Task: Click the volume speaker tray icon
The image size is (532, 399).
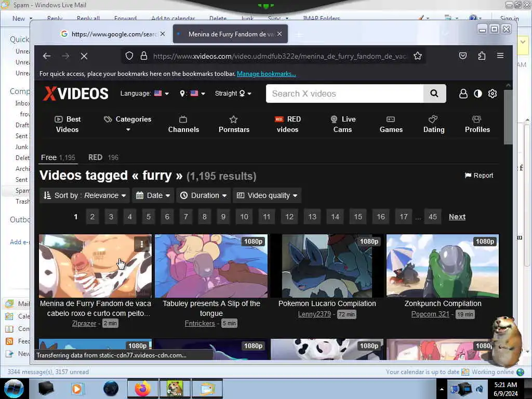Action: point(480,389)
